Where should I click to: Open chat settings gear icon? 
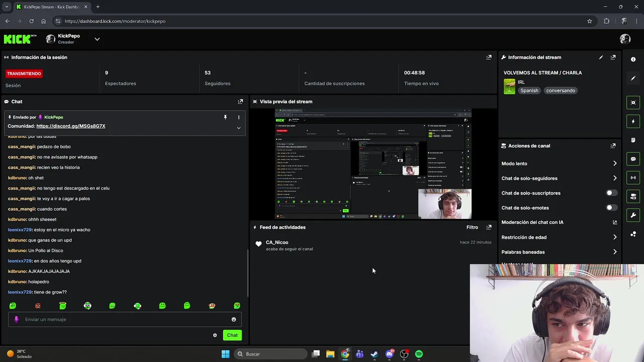tap(215, 335)
